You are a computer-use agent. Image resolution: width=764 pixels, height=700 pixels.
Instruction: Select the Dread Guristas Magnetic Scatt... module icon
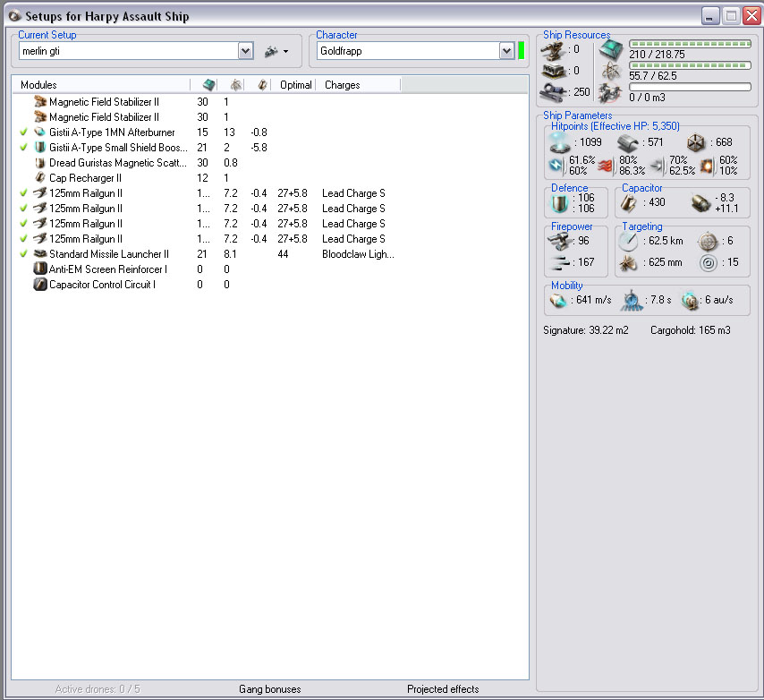[x=40, y=163]
